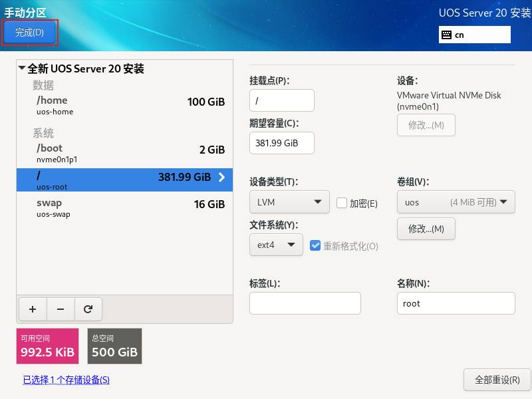532x399 pixels.
Task: Open the 文件系统 ext4 dropdown
Action: 276,245
